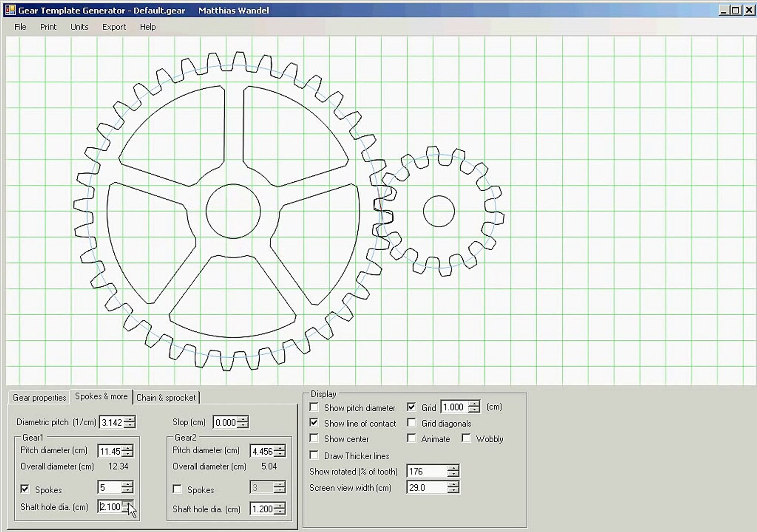The height and width of the screenshot is (532, 757).
Task: Increase Diametric pitch using the up arrow
Action: (130, 419)
